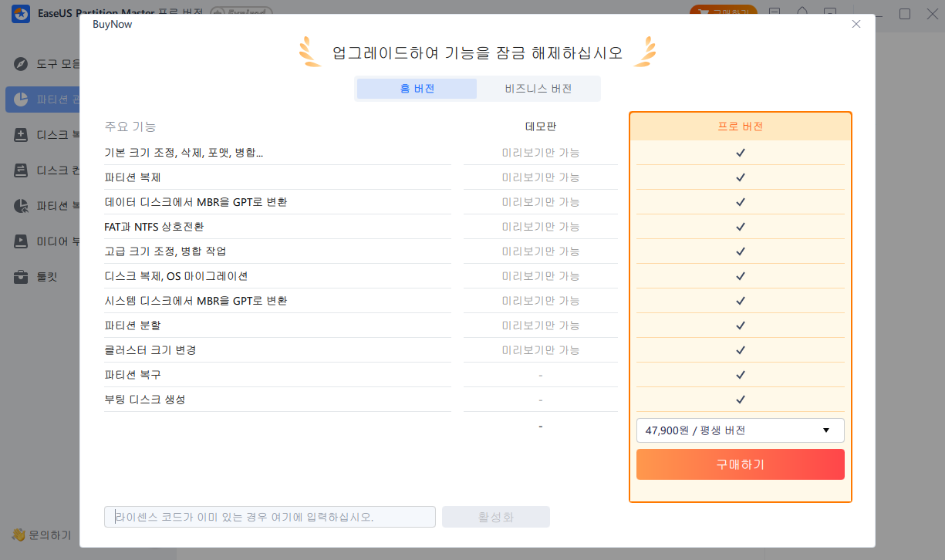This screenshot has width=945, height=560.
Task: Click the 문의하기 contact link at bottom left
Action: click(42, 535)
